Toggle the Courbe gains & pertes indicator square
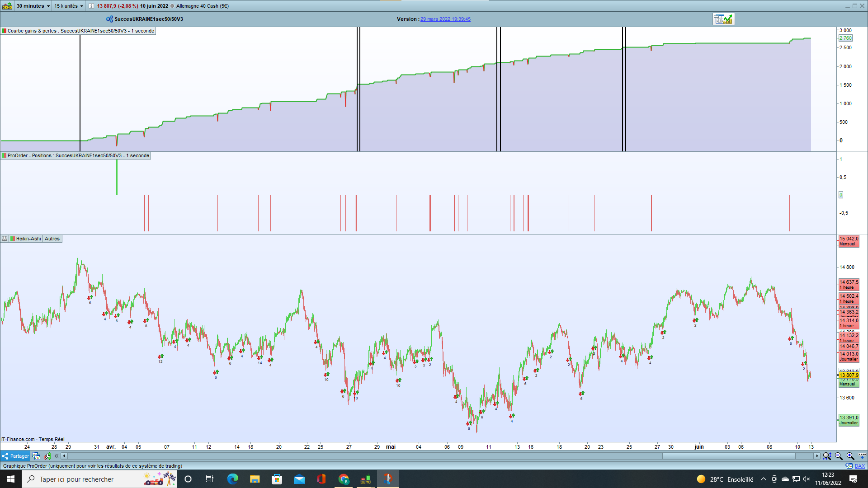868x488 pixels. click(4, 31)
